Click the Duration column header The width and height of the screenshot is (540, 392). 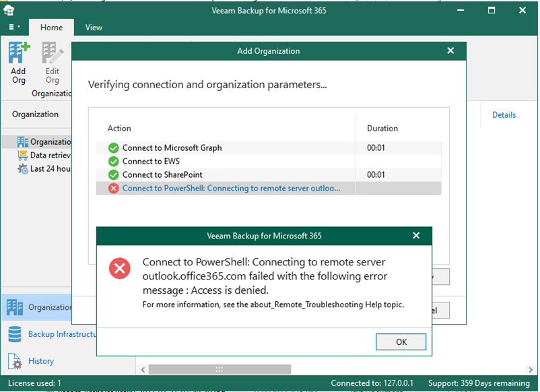[x=382, y=128]
